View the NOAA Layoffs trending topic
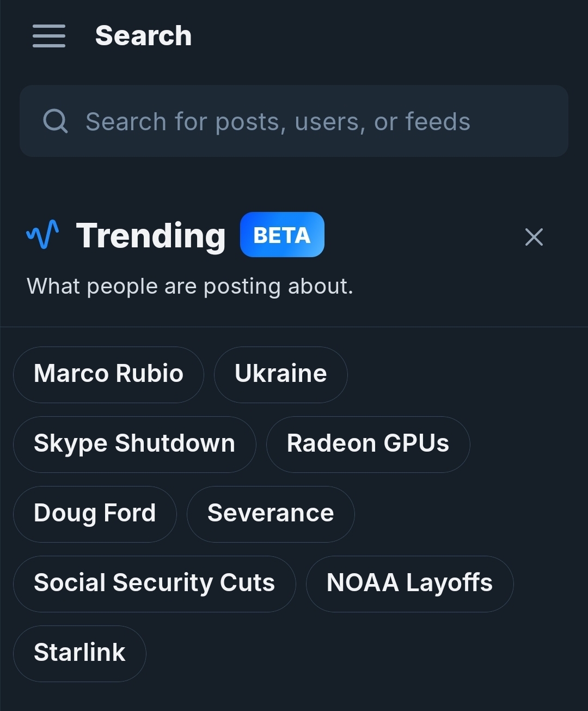Viewport: 588px width, 711px height. (x=409, y=584)
